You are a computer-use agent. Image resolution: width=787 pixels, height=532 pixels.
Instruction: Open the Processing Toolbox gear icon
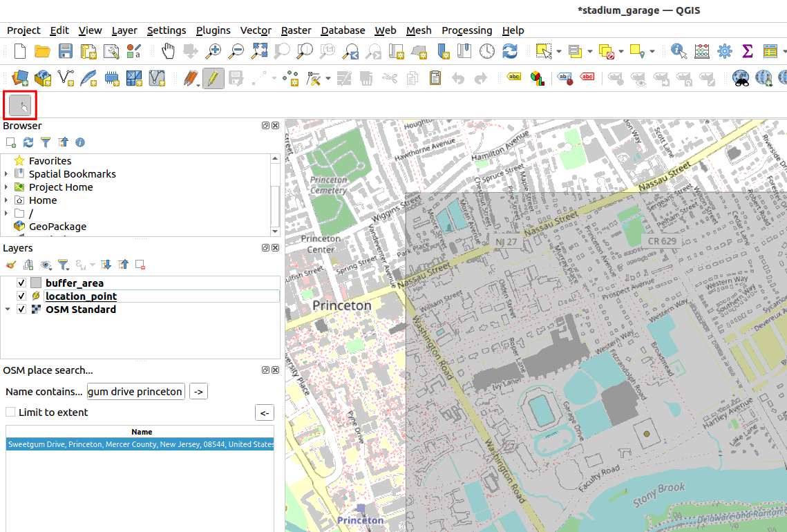click(x=724, y=51)
